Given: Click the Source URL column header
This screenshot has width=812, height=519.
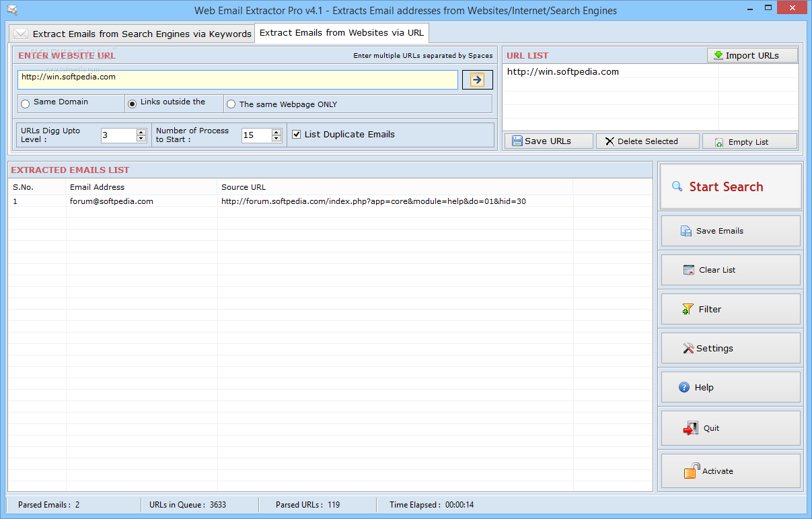Looking at the screenshot, I should tap(396, 187).
